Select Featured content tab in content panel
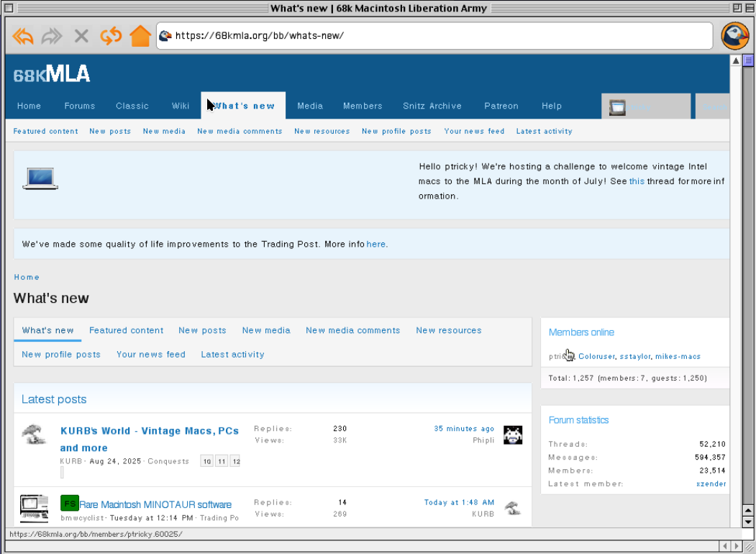This screenshot has width=756, height=554. 127,330
